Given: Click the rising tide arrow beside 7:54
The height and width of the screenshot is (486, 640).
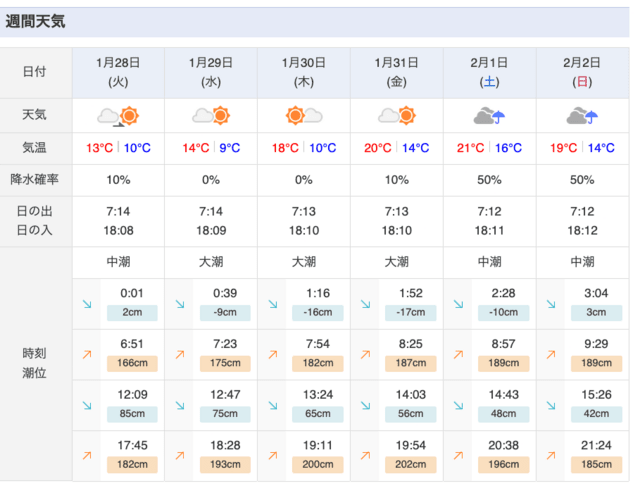Looking at the screenshot, I should coord(273,355).
